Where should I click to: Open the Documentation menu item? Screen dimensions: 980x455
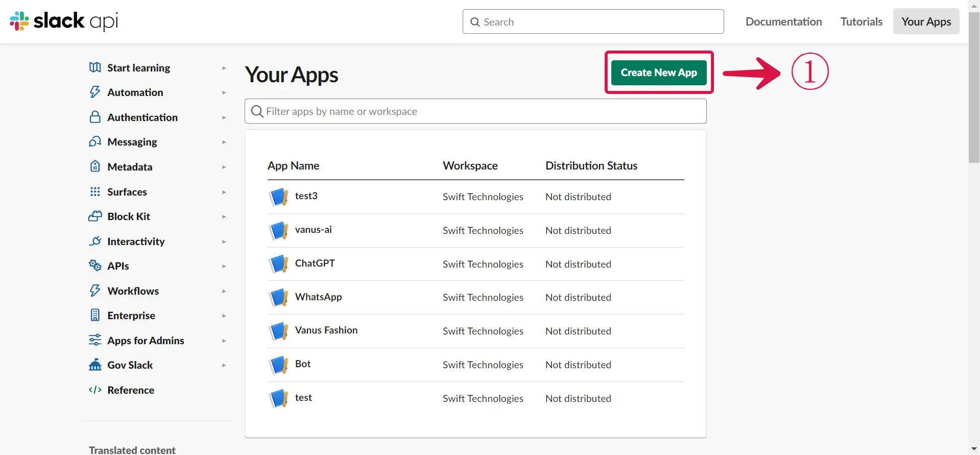pyautogui.click(x=784, y=21)
